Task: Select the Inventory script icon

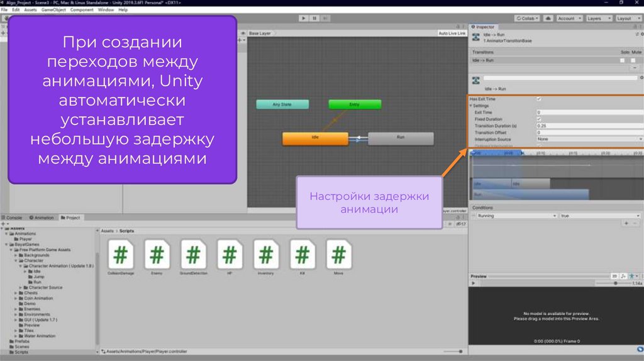Action: pyautogui.click(x=266, y=257)
